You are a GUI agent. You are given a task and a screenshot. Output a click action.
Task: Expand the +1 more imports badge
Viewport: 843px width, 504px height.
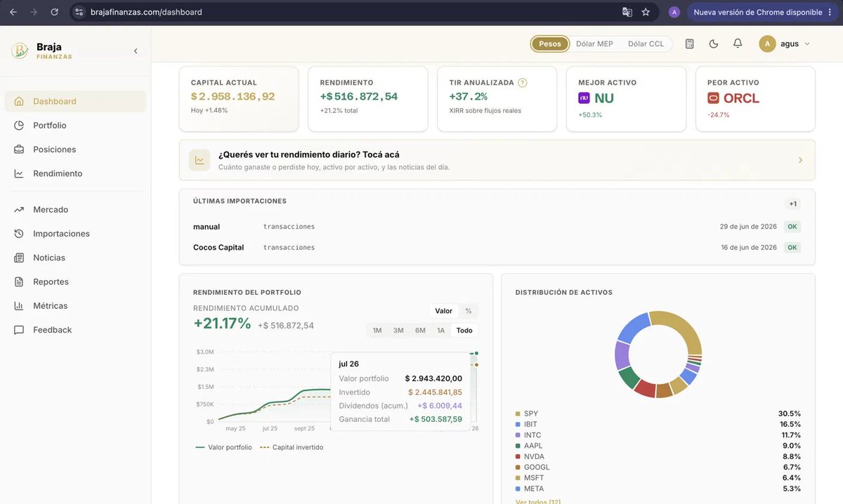click(792, 204)
